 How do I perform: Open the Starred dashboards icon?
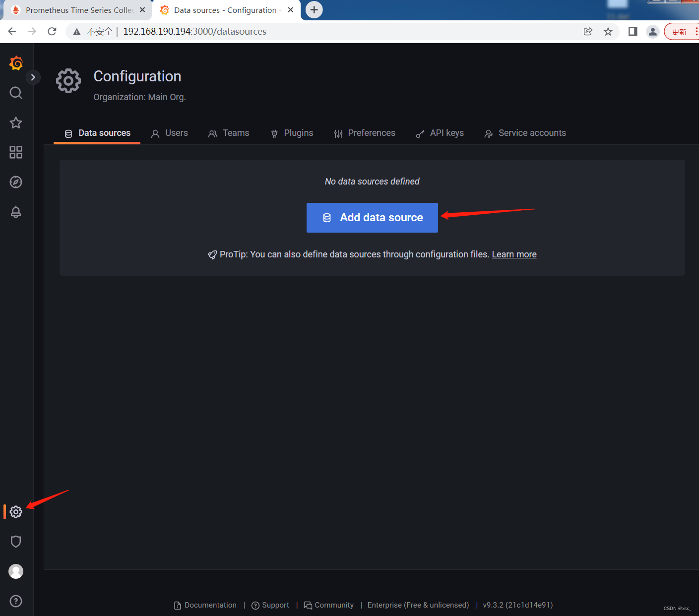[15, 123]
